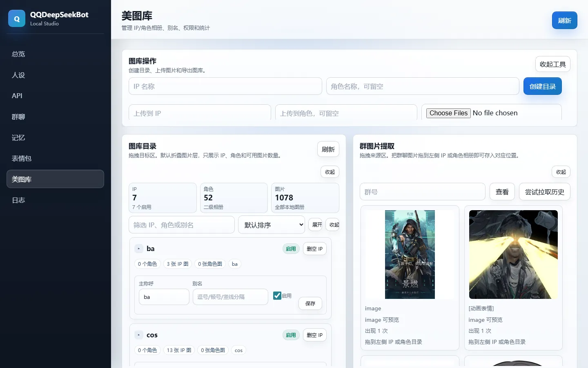Click the QQDeepSeekBot Q logo icon

click(x=17, y=19)
